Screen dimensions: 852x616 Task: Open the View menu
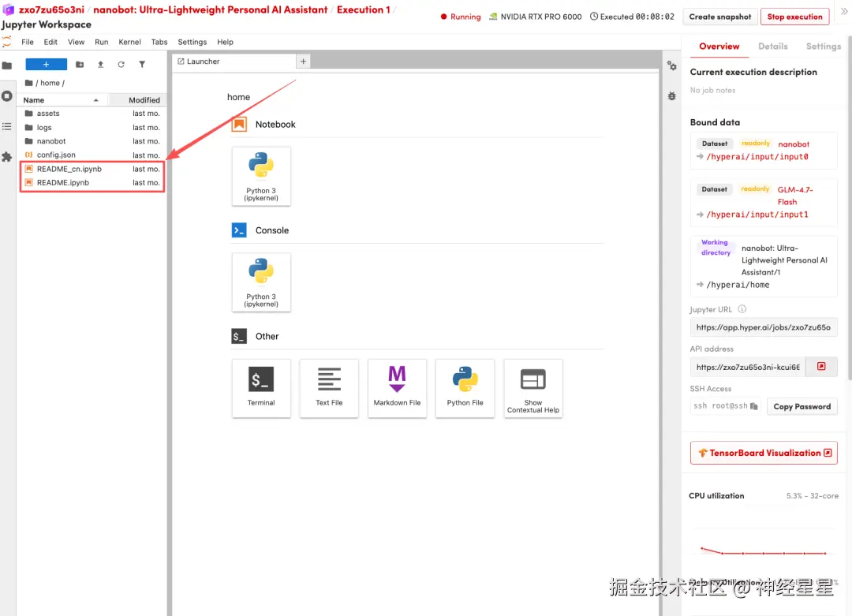tap(76, 42)
